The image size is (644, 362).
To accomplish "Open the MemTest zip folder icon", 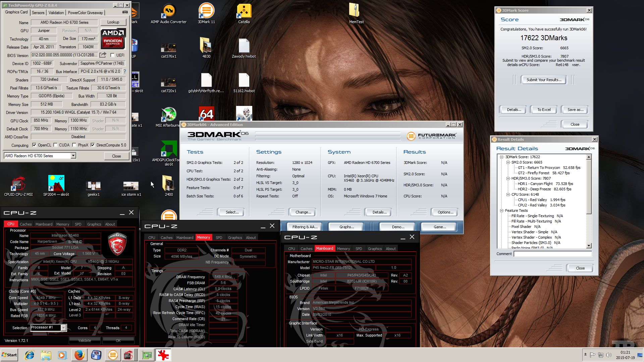I will [x=356, y=13].
